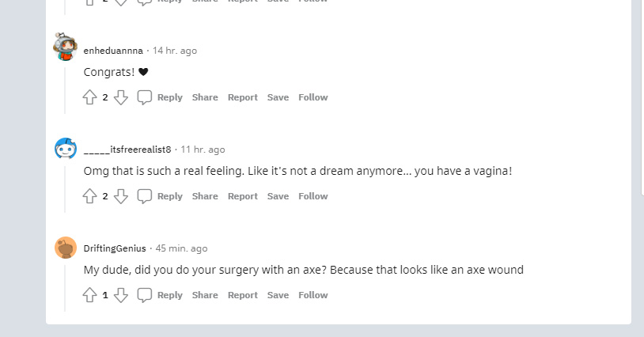Click speech bubble icon on enheduannna's comment
Viewport: 644px width, 337px height.
click(144, 97)
